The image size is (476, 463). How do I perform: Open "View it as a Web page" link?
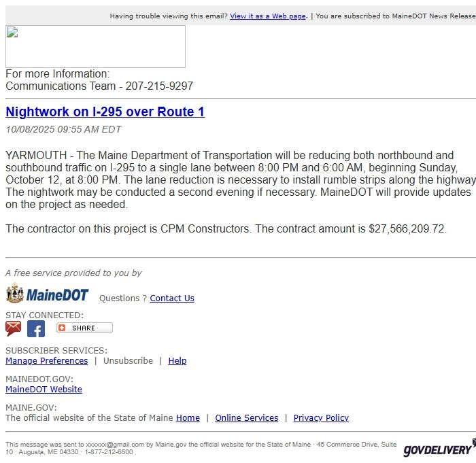268,16
